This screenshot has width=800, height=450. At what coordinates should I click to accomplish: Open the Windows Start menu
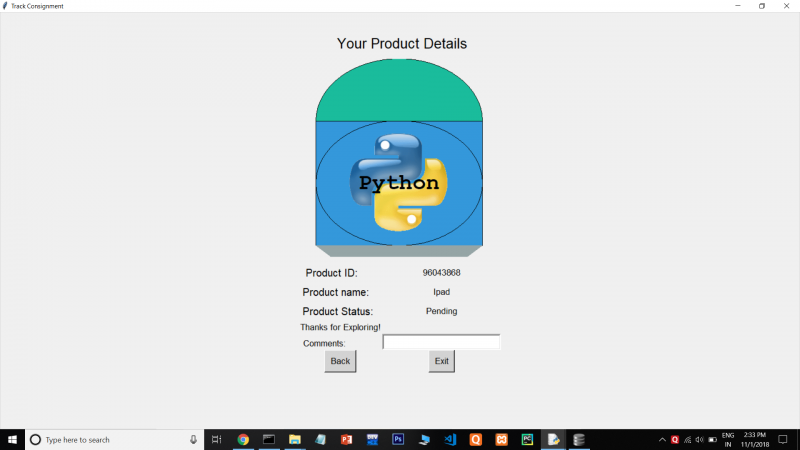(12, 439)
